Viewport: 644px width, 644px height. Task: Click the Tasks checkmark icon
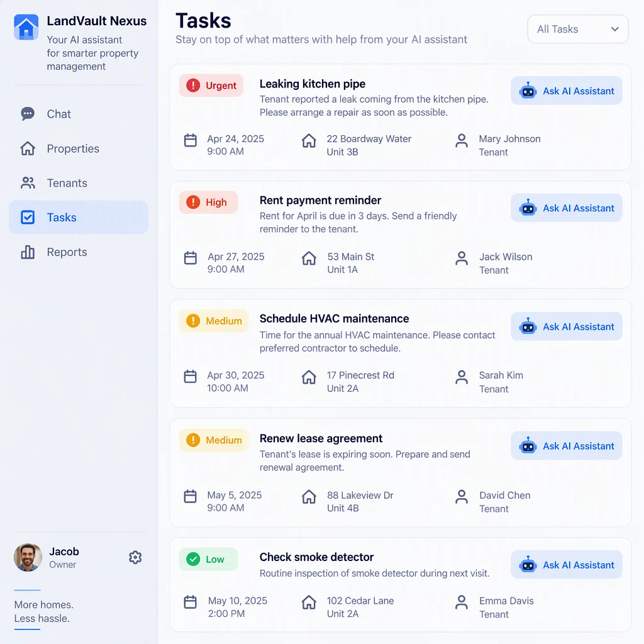tap(28, 217)
